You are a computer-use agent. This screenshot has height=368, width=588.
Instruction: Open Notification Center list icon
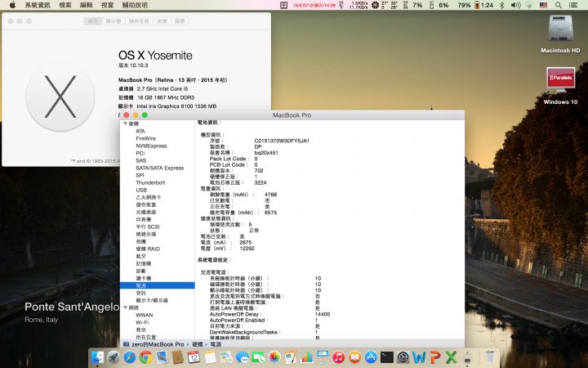click(573, 5)
